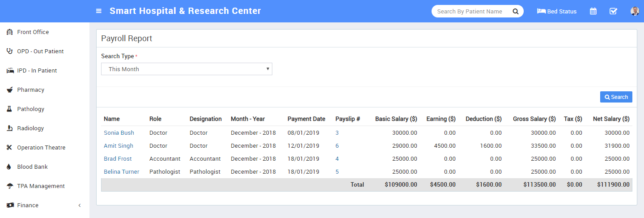Open the task checklist icon in header
This screenshot has width=644, height=218.
click(613, 11)
